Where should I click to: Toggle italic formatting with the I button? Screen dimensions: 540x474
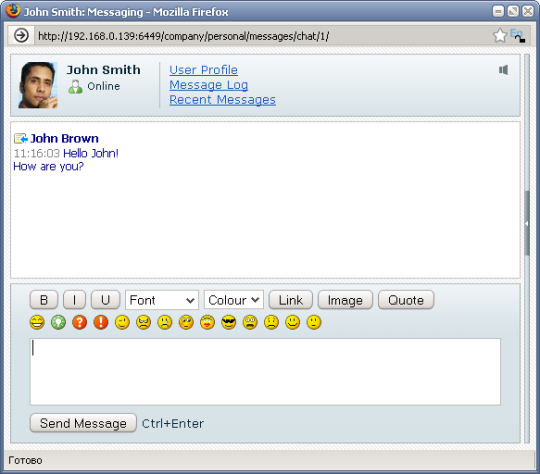[74, 300]
